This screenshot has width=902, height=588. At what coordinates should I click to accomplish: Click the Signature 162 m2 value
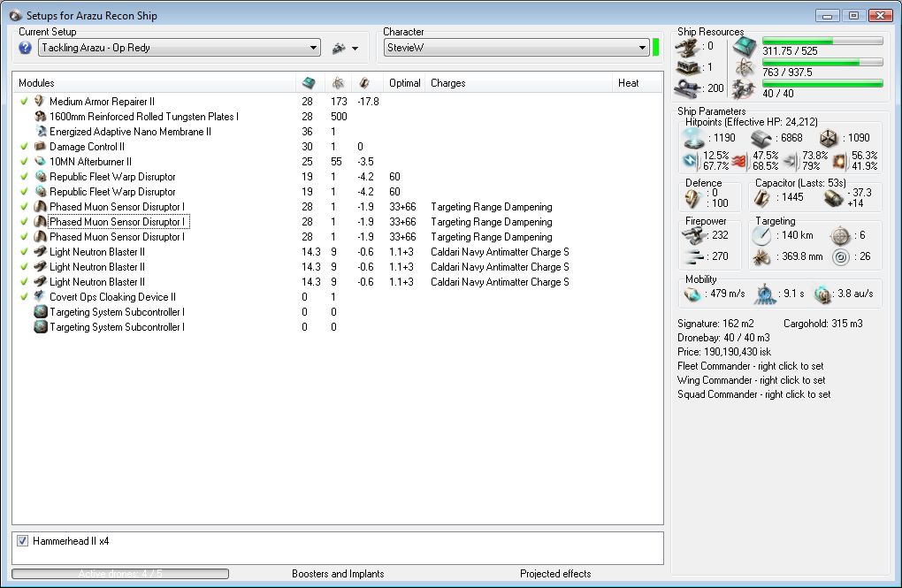click(715, 324)
